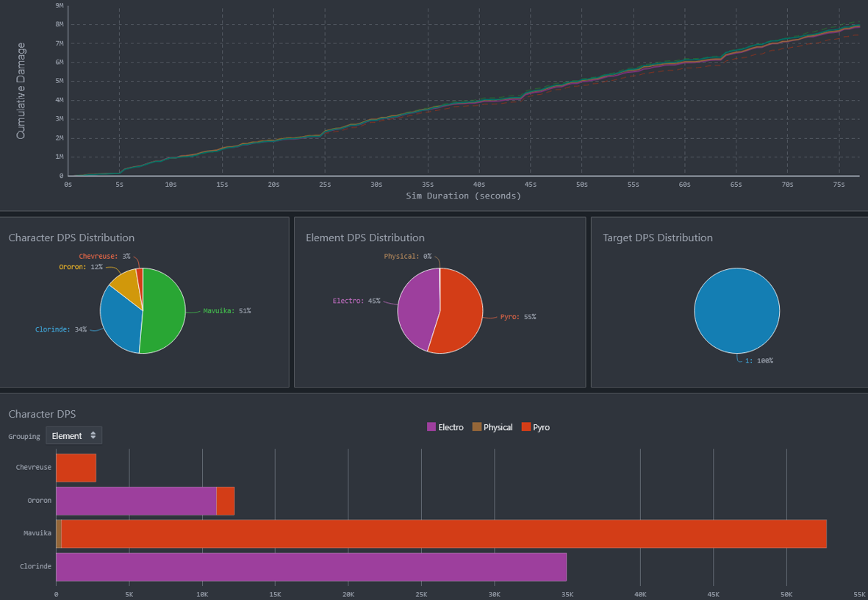The width and height of the screenshot is (868, 600).
Task: Click the Target DPS Distribution heading
Action: click(x=658, y=238)
